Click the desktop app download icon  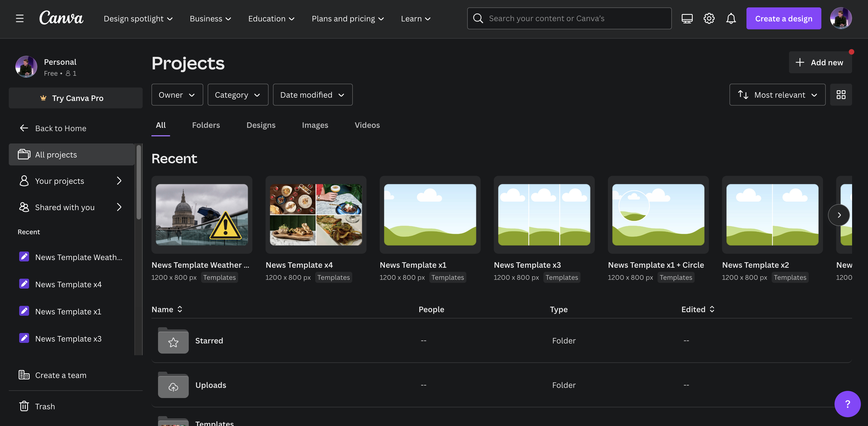687,19
